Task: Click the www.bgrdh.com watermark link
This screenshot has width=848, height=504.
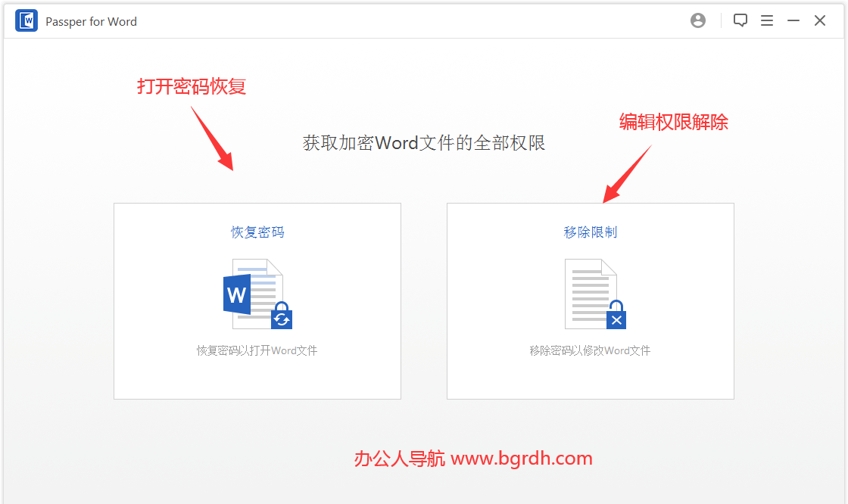Action: [522, 459]
